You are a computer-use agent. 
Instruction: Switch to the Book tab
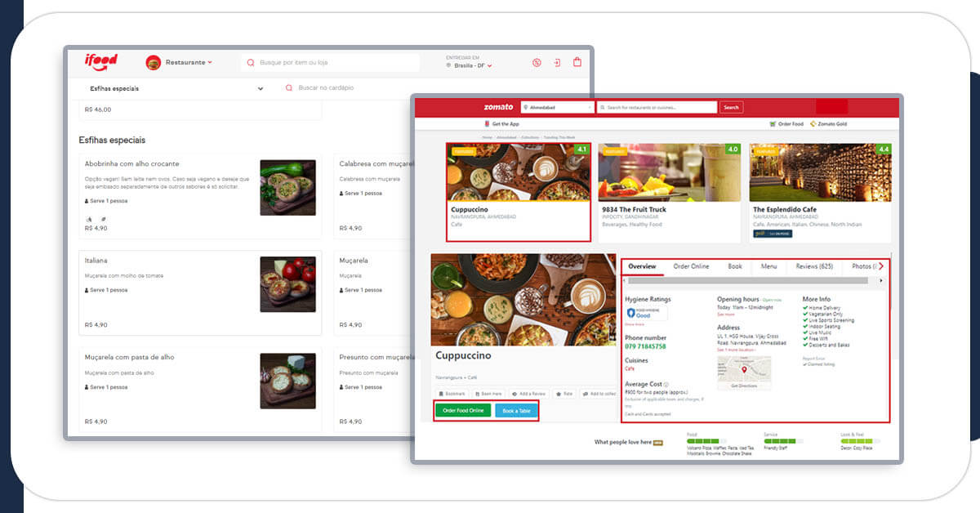735,266
